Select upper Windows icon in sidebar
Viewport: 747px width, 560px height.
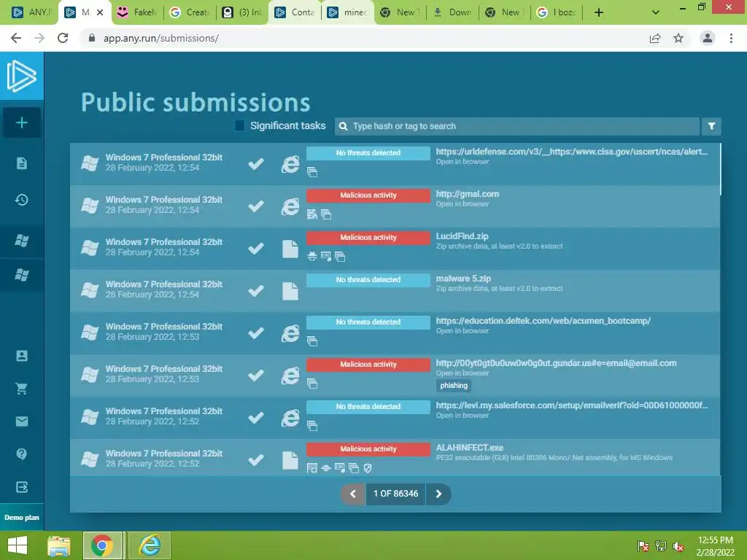(x=21, y=241)
